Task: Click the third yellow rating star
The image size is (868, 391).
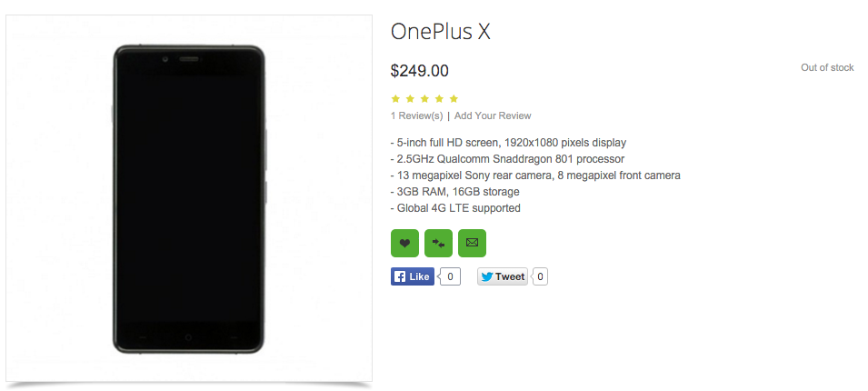Action: 424,98
